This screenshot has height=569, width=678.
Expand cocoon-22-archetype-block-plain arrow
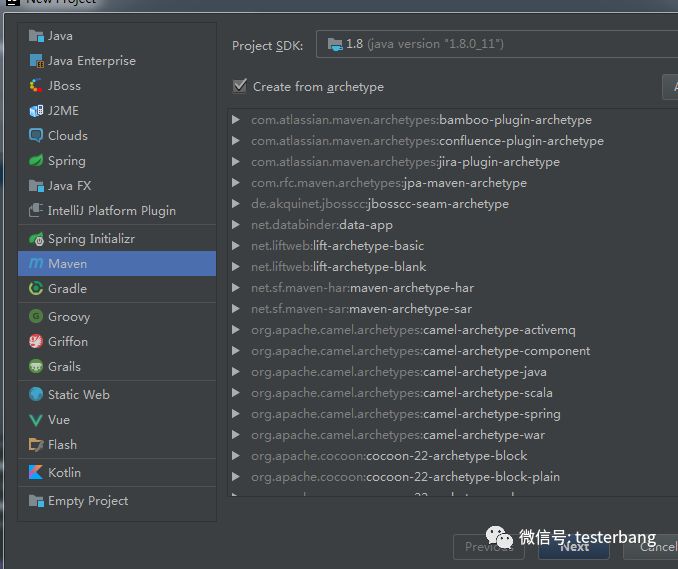pyautogui.click(x=236, y=477)
